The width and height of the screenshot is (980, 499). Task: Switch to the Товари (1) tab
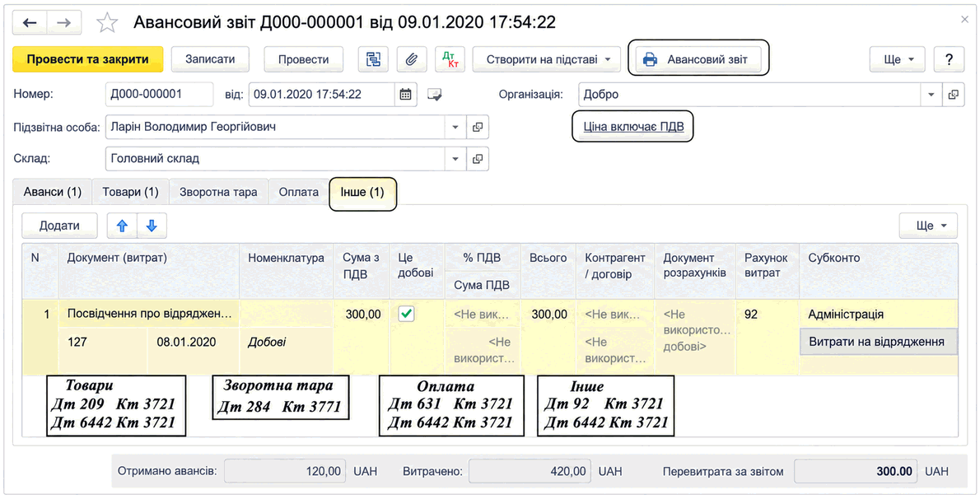pyautogui.click(x=130, y=192)
